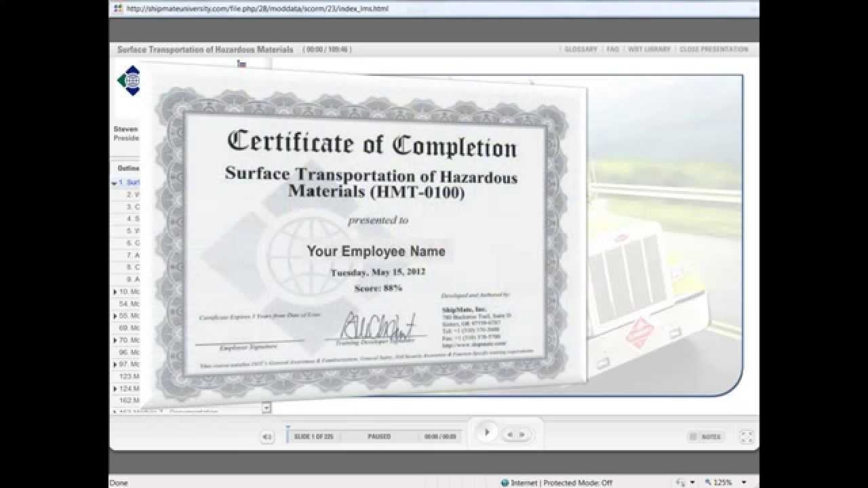Click the browser page favicon
The image size is (868, 488).
118,9
